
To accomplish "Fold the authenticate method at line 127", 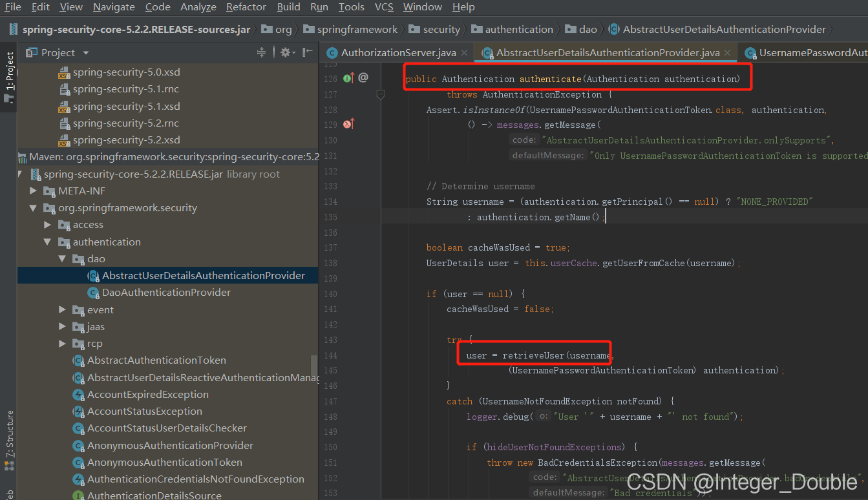I will tap(381, 94).
